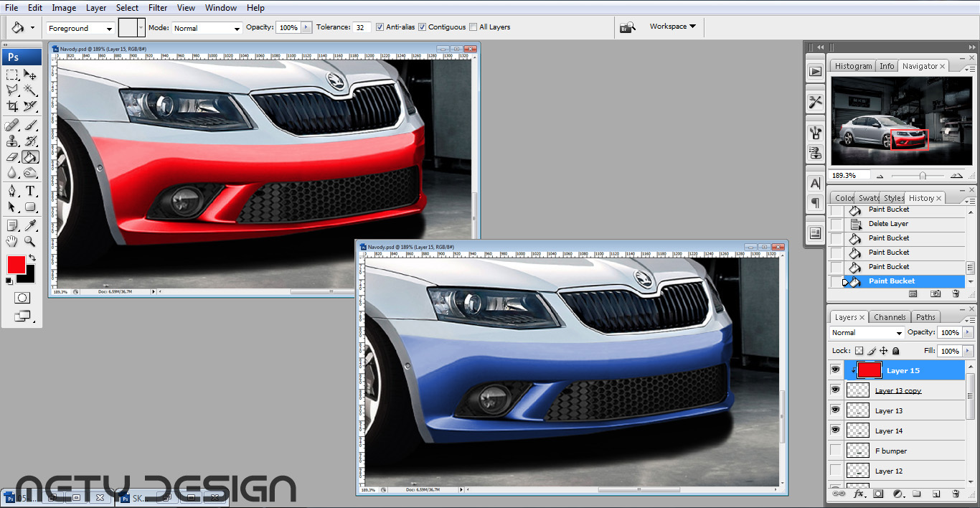Select the Healing Brush tool
Screen dimensions: 980x508
pos(12,126)
